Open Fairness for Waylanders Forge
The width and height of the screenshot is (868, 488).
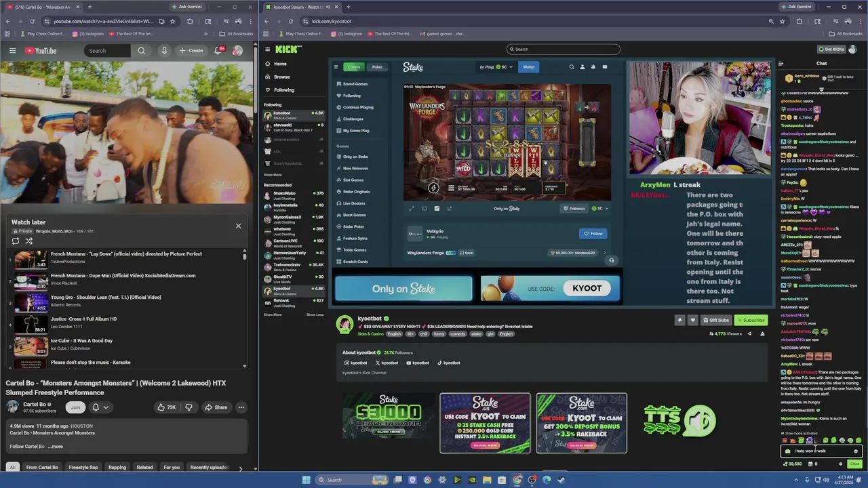pyautogui.click(x=574, y=209)
